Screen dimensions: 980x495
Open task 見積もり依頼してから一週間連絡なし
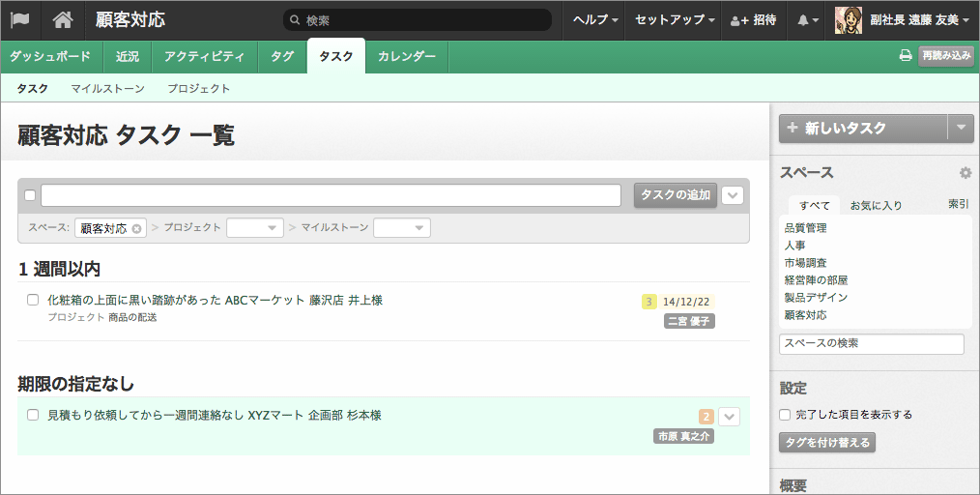215,416
